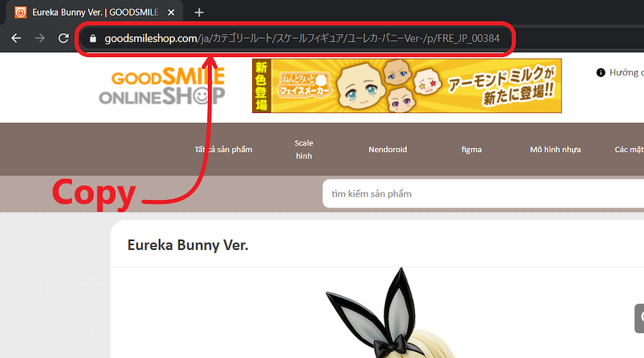Open the Scale hình category
The width and height of the screenshot is (644, 358).
pos(304,149)
